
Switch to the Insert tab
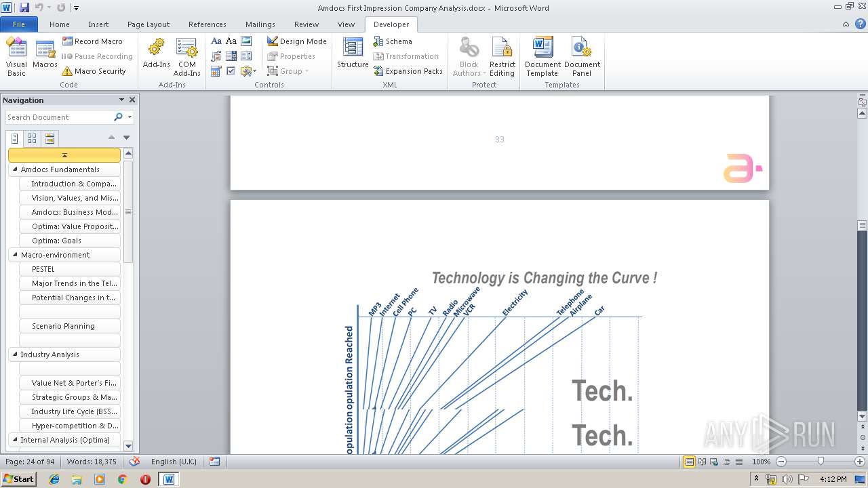(x=98, y=24)
